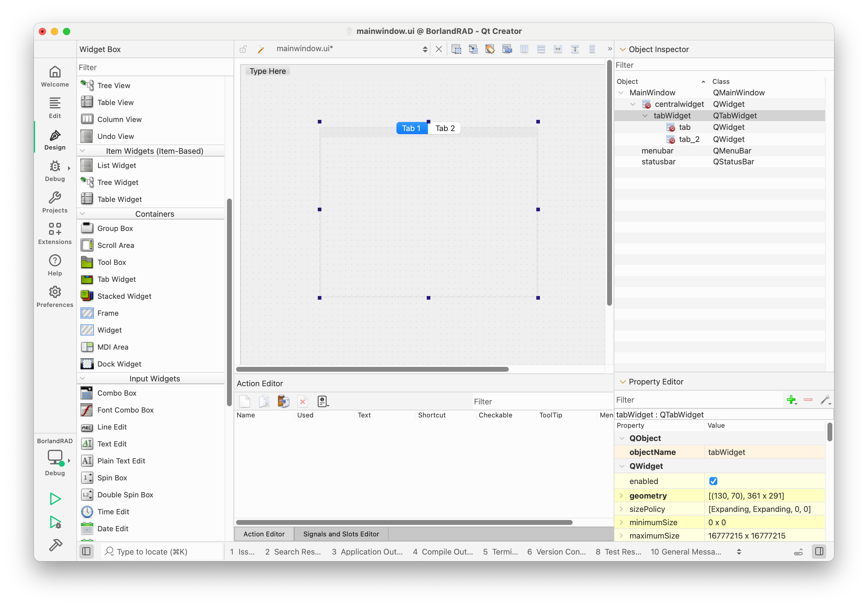Toggle the right sidebar visibility
The height and width of the screenshot is (606, 868).
point(819,552)
